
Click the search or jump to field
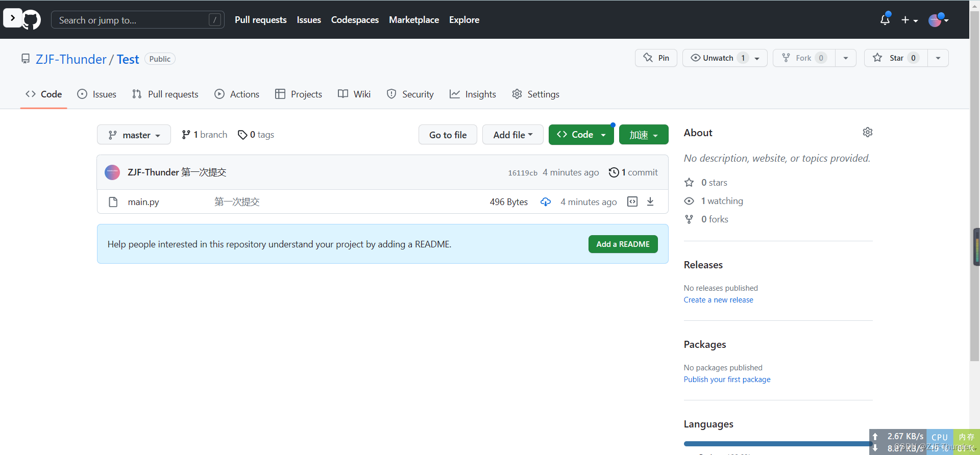[138, 20]
